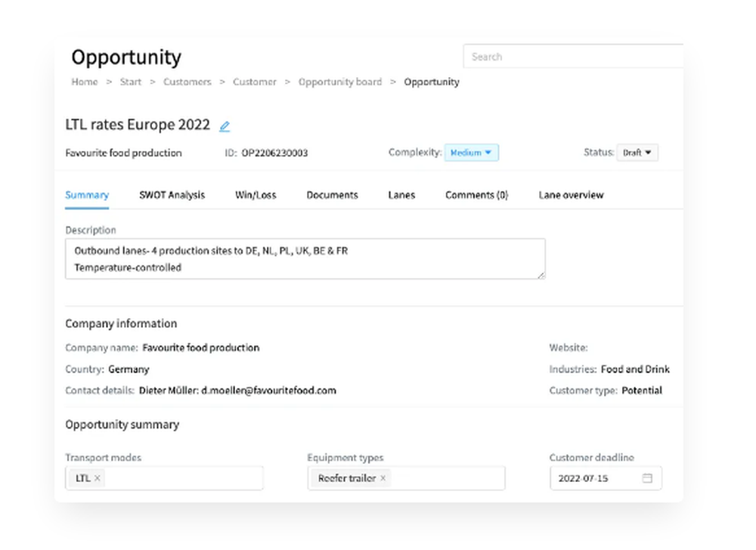This screenshot has width=756, height=550.
Task: Open the Lane overview tab
Action: click(571, 194)
